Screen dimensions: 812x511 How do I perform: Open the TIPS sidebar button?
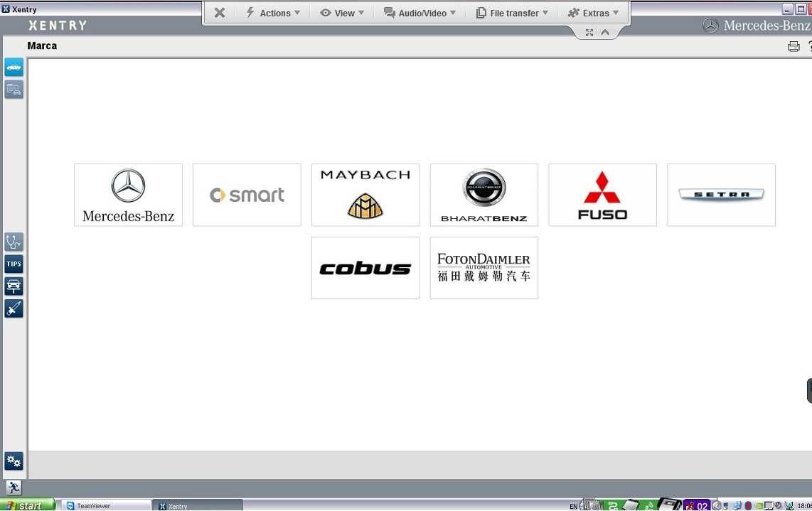(14, 264)
